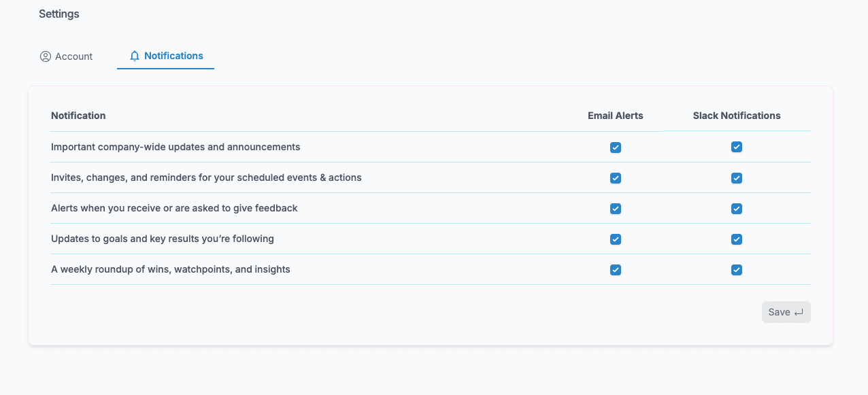The image size is (868, 395).
Task: Click 'Updates to goals and key results' text
Action: 163,239
